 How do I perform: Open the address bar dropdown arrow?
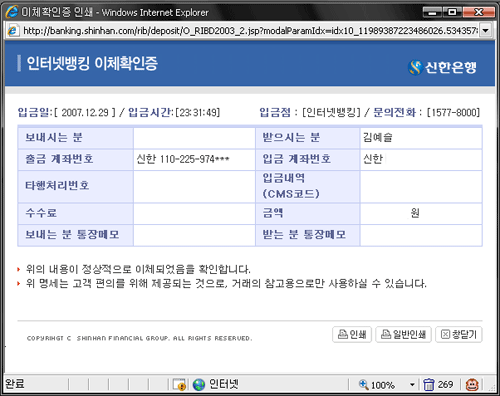pos(486,31)
